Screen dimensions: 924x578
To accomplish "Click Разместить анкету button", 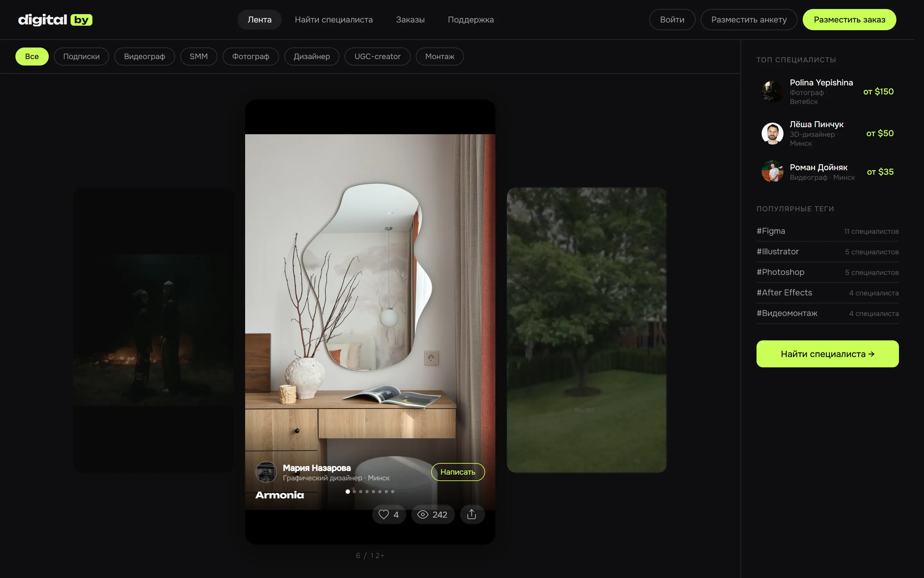I will pos(749,20).
